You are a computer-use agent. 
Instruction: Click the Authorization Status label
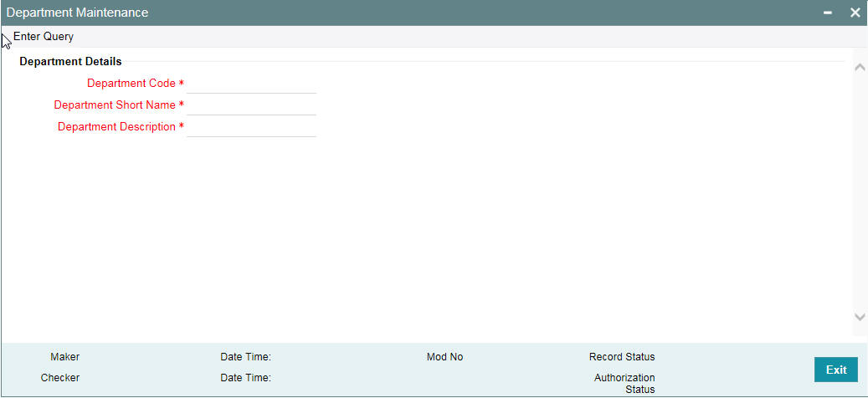point(624,384)
